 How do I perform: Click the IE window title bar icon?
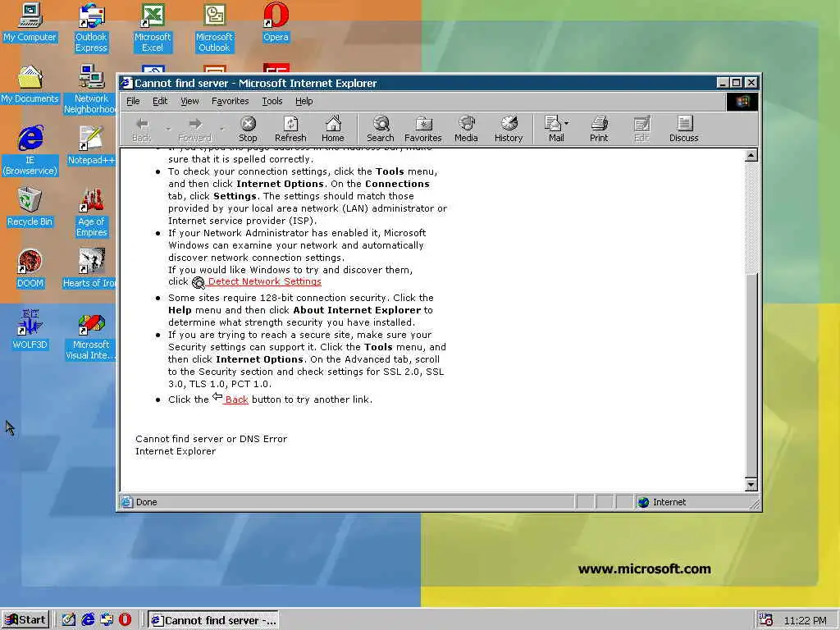pos(126,83)
